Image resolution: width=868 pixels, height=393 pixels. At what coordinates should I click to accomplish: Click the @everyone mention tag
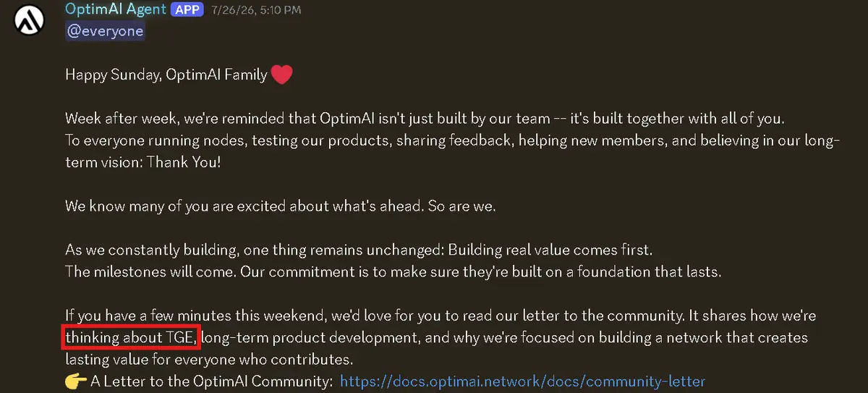pyautogui.click(x=105, y=32)
